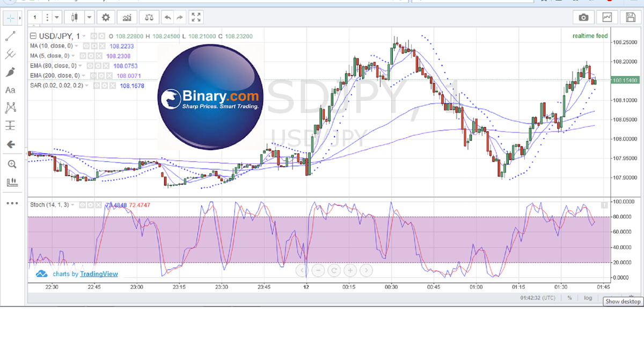Expand the chart style dropdown arrow
Viewport: 644px width, 338px height.
[x=89, y=18]
